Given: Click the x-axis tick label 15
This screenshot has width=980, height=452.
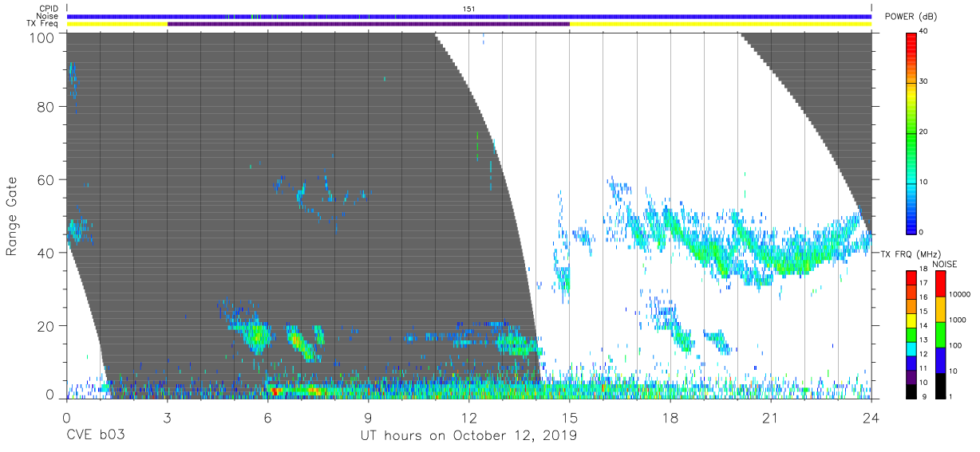Looking at the screenshot, I should [570, 417].
